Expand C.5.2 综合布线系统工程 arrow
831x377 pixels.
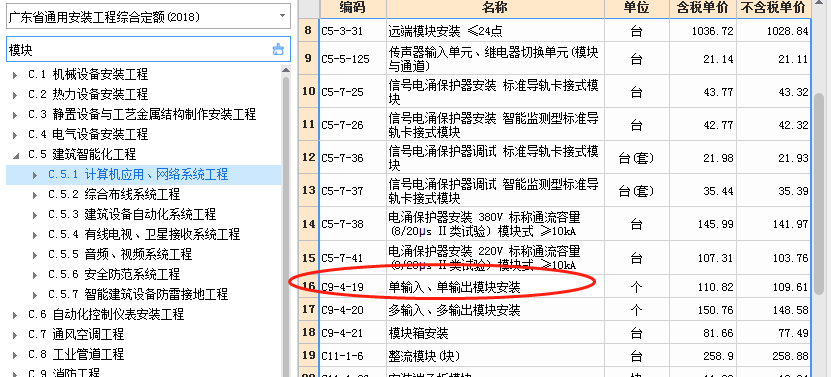pyautogui.click(x=35, y=195)
